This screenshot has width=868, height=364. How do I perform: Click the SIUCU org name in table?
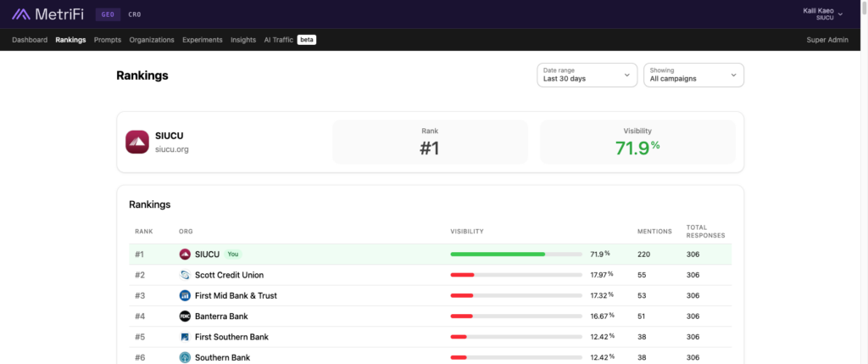(x=208, y=255)
